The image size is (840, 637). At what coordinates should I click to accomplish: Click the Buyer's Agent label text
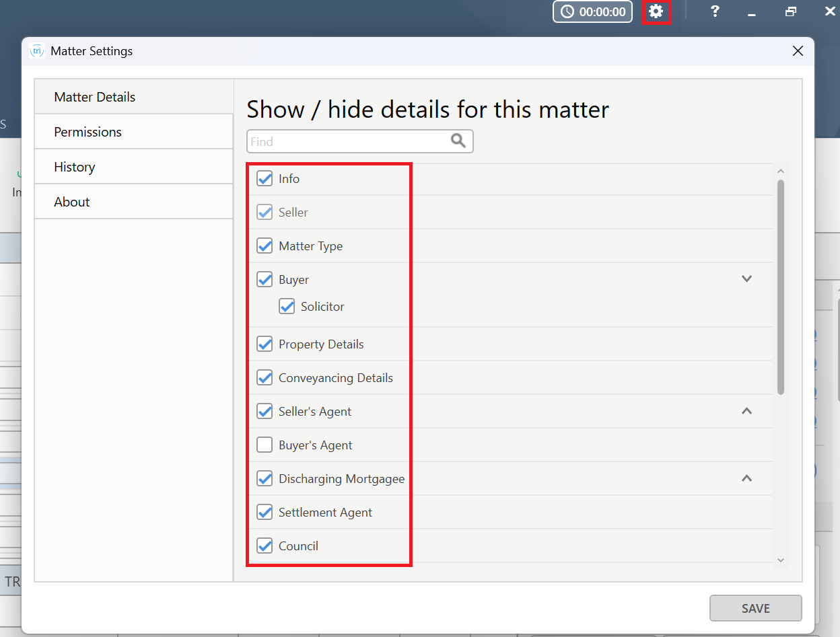316,445
